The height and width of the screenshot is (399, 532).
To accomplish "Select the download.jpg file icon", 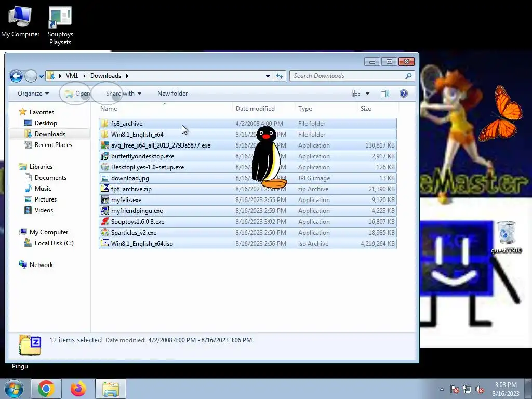I will pyautogui.click(x=105, y=178).
